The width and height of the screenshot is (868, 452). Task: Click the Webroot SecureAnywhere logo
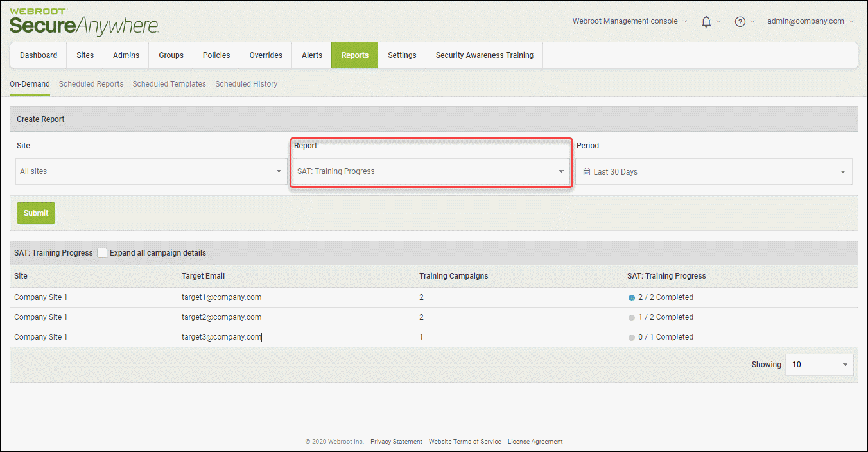[83, 22]
